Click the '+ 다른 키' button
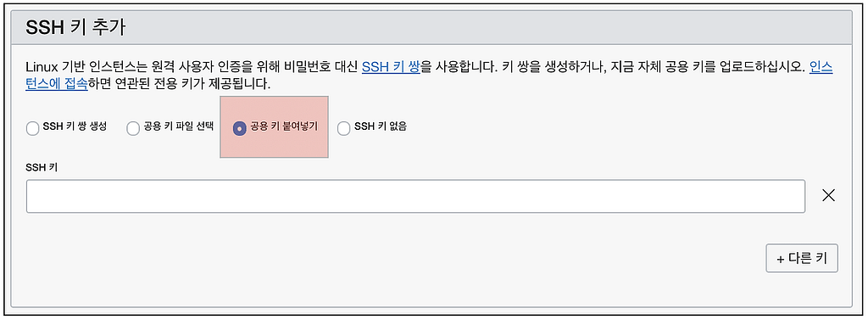The width and height of the screenshot is (868, 320). tap(802, 258)
